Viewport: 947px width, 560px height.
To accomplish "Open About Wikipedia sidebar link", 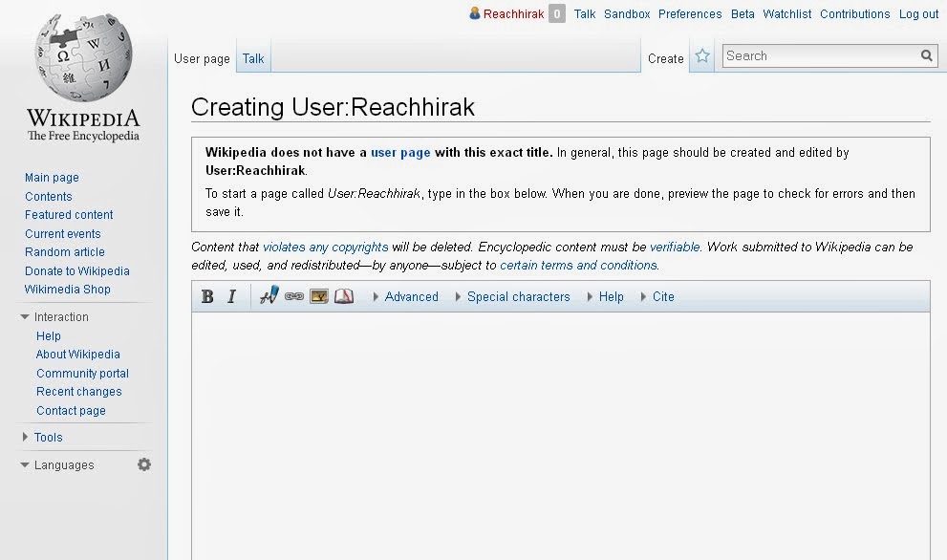I will point(78,354).
